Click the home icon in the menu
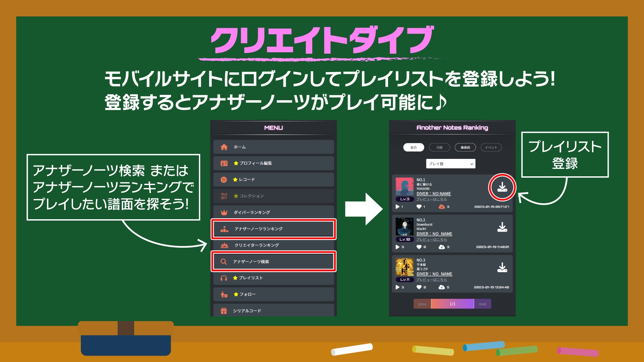644x362 pixels. (x=224, y=147)
